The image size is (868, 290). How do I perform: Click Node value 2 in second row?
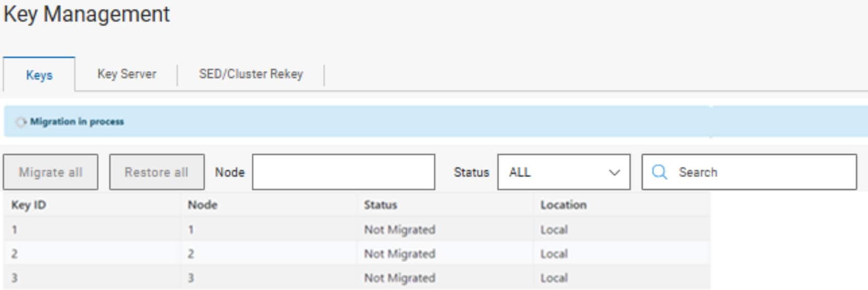(191, 253)
